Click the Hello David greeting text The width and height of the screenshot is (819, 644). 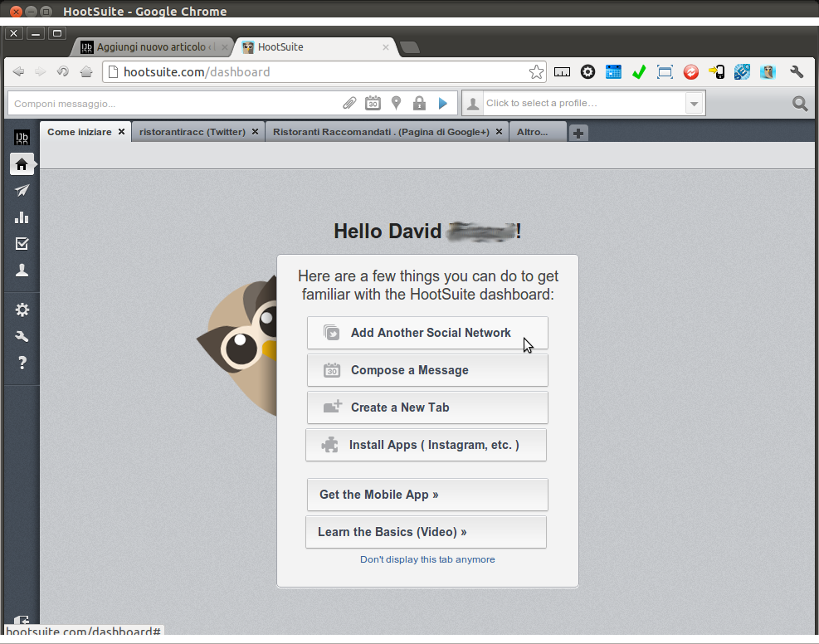click(427, 232)
